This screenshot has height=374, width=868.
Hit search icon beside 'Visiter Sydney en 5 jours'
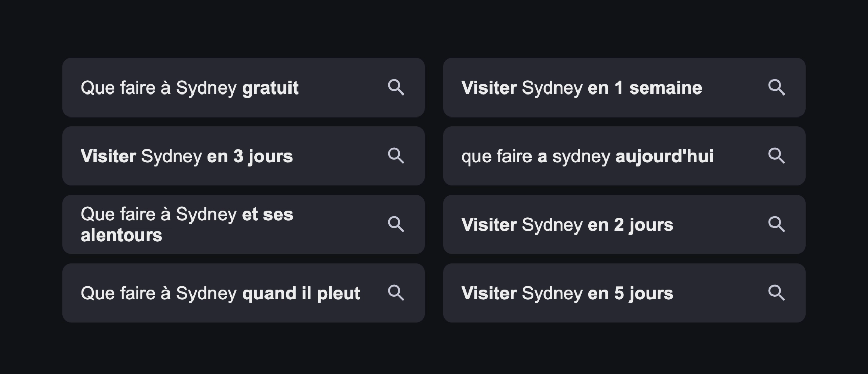coord(777,293)
